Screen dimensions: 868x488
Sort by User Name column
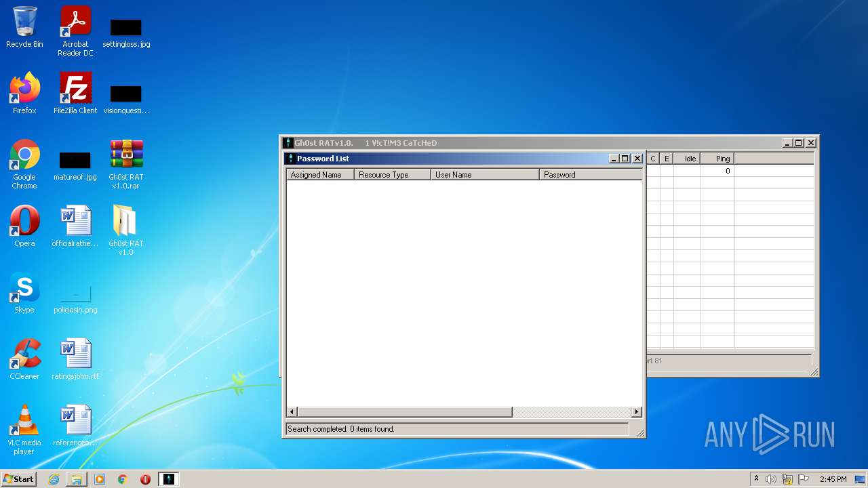485,174
